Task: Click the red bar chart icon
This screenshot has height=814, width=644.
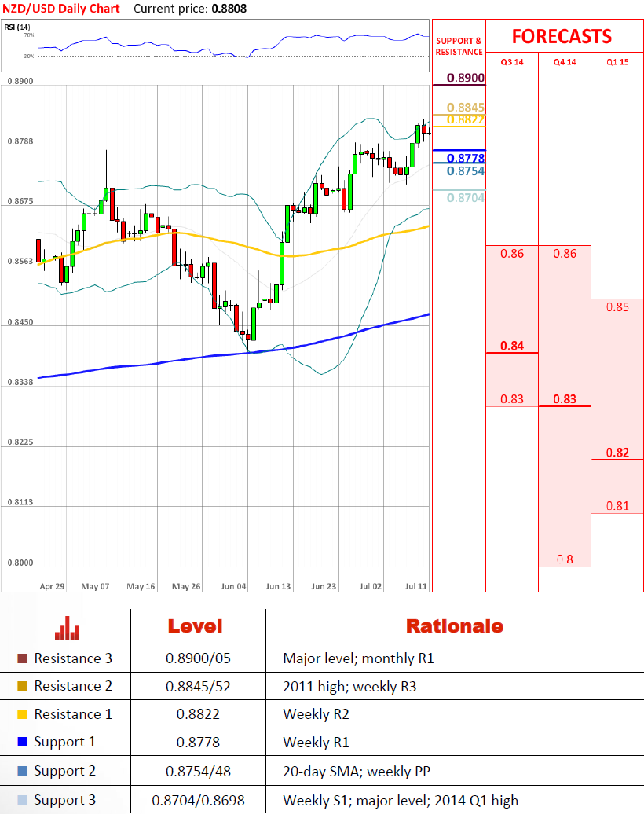Action: click(x=67, y=629)
